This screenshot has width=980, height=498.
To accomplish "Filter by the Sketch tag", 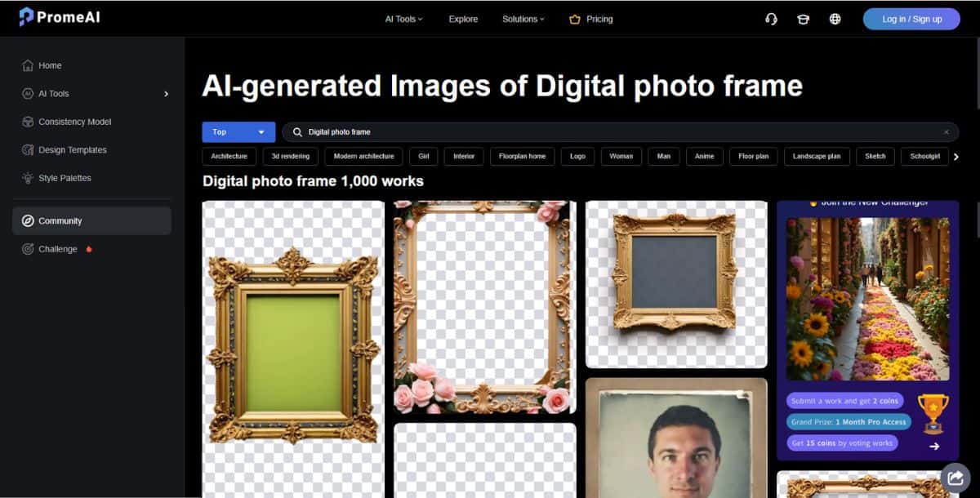I will pos(875,157).
